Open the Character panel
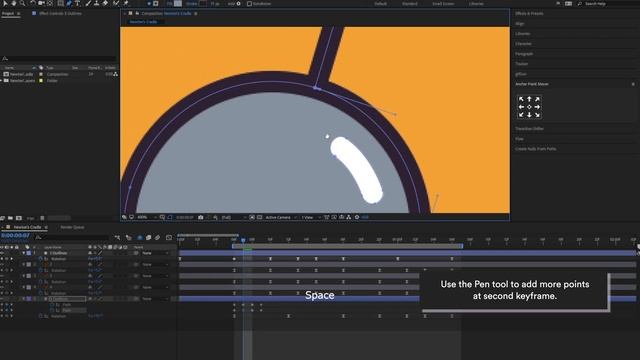 click(x=523, y=44)
